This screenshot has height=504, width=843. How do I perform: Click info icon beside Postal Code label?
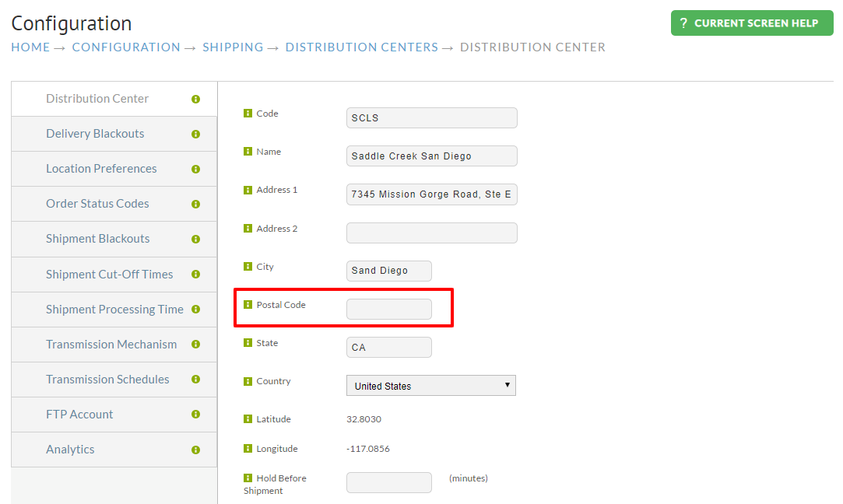tap(248, 305)
